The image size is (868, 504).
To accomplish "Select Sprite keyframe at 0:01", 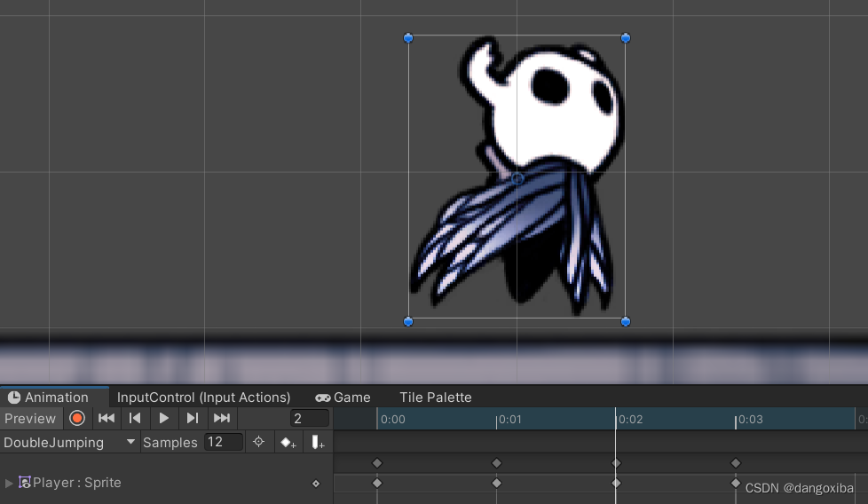I will (x=496, y=483).
